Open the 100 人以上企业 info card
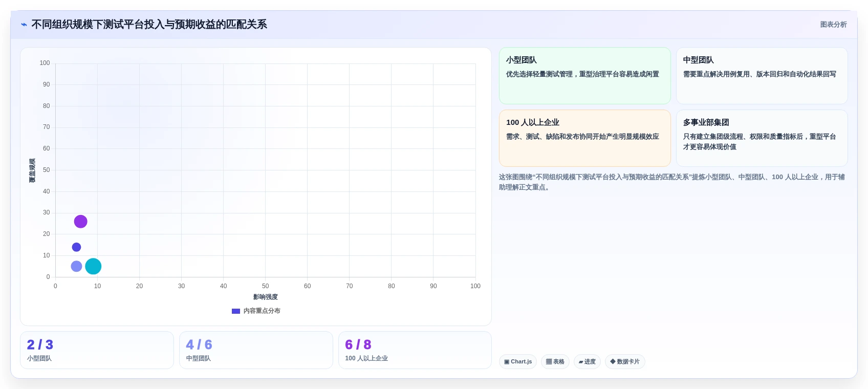The height and width of the screenshot is (389, 868). [x=585, y=138]
